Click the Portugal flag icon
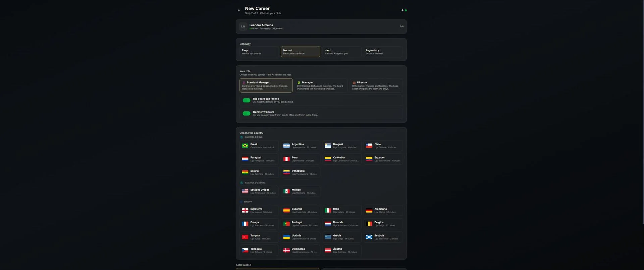The image size is (644, 270). [x=286, y=224]
